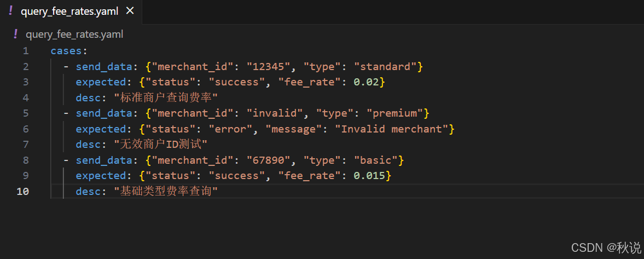This screenshot has height=259, width=644.
Task: Click the "premium" type value
Action: [394, 113]
